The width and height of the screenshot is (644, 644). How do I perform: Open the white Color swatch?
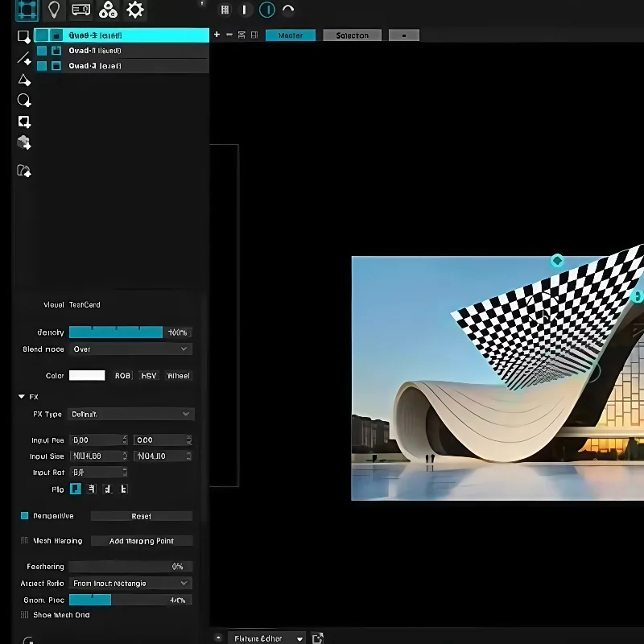pyautogui.click(x=87, y=375)
